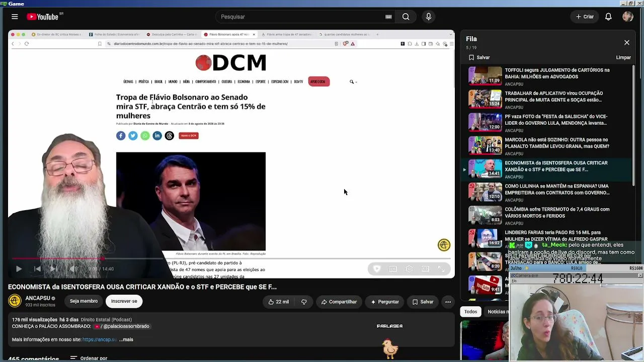
Task: Open the ANCAPSU channel avatar
Action: coord(15,301)
